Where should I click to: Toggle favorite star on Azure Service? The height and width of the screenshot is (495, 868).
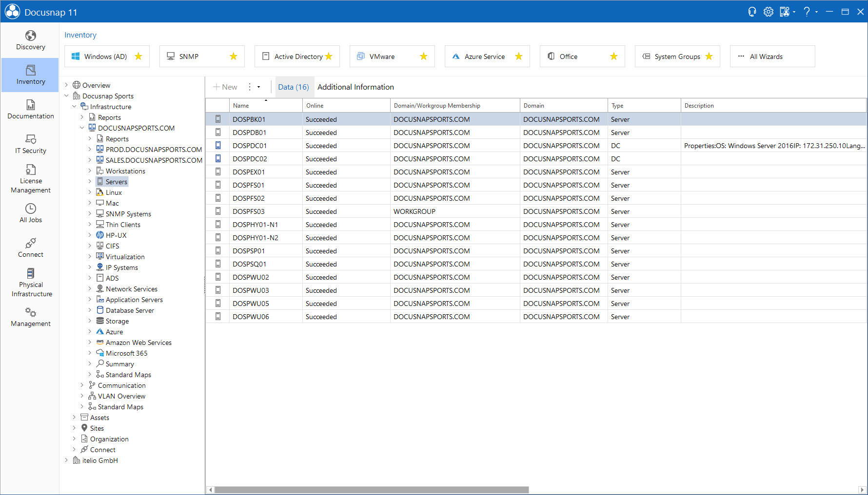click(519, 57)
